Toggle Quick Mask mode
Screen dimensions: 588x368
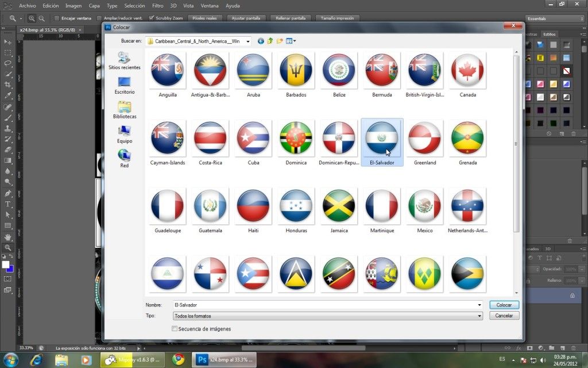coord(7,279)
